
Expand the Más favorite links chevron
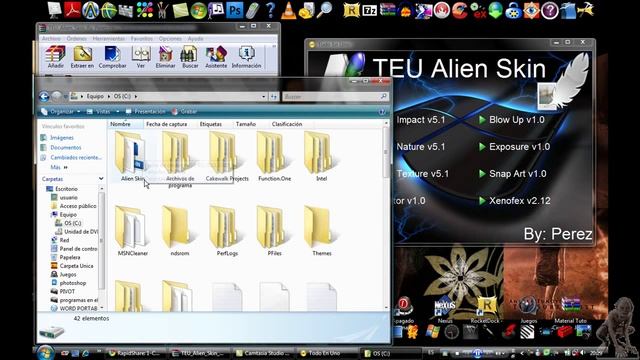click(x=65, y=167)
